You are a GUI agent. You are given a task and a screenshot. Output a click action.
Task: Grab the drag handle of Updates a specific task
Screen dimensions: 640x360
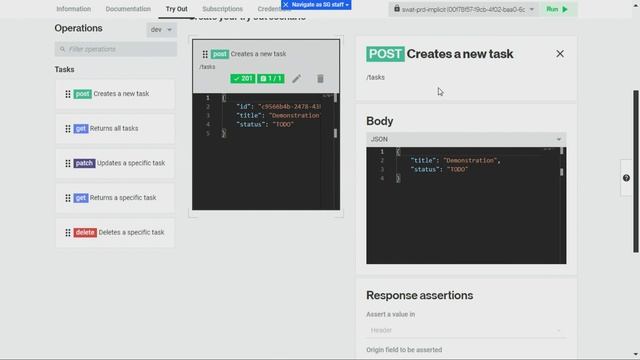click(x=68, y=164)
